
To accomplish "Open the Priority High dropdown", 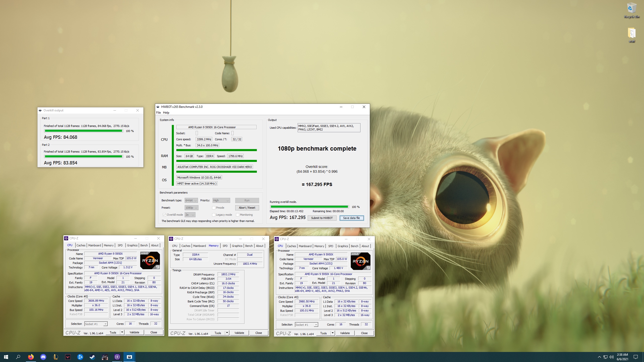I will click(x=221, y=200).
